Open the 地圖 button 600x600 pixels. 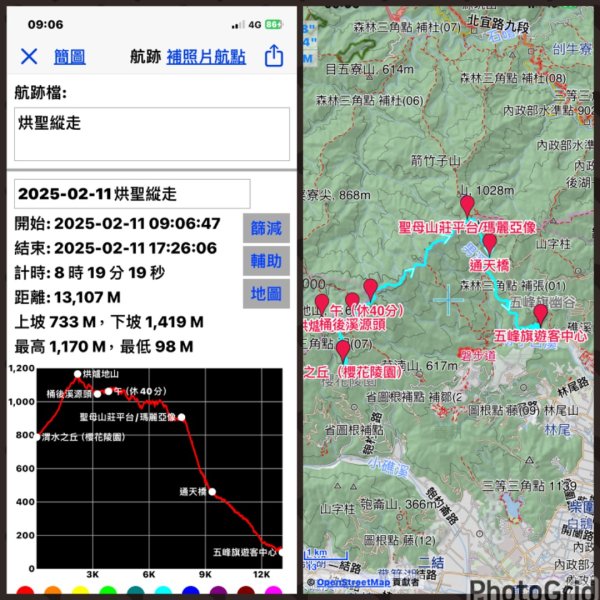point(266,294)
